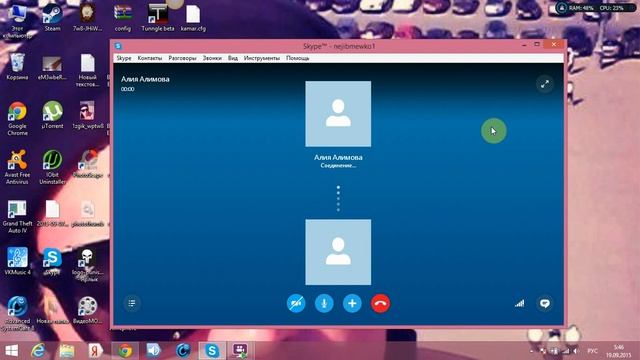Open the Разговоры menu
Viewport: 640px width, 360px height.
point(182,58)
